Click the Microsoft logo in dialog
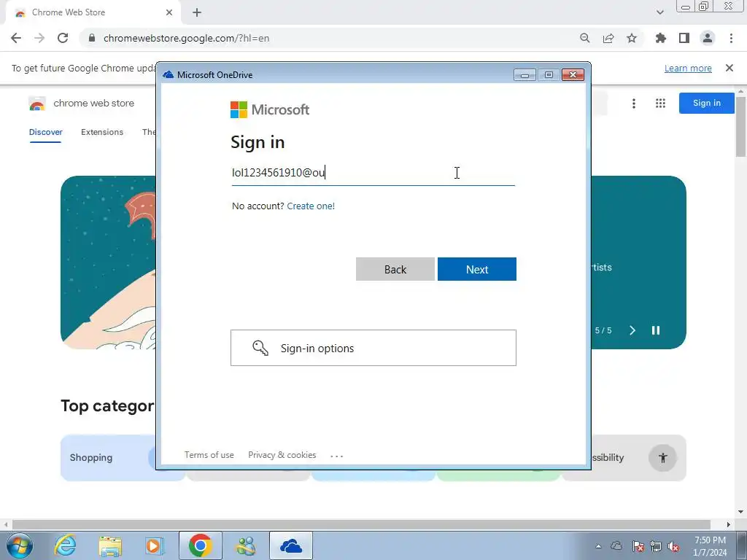 (x=270, y=109)
